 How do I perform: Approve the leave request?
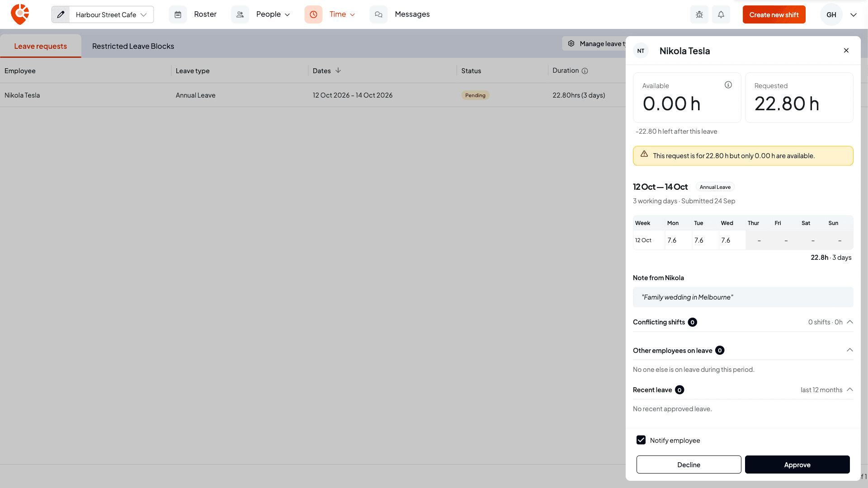[797, 465]
